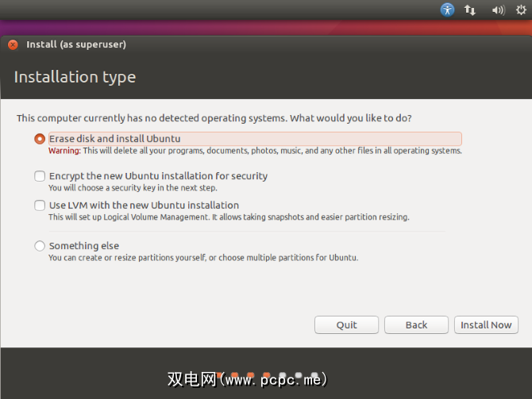Click the first orange progress dot
The height and width of the screenshot is (399, 532).
235,375
